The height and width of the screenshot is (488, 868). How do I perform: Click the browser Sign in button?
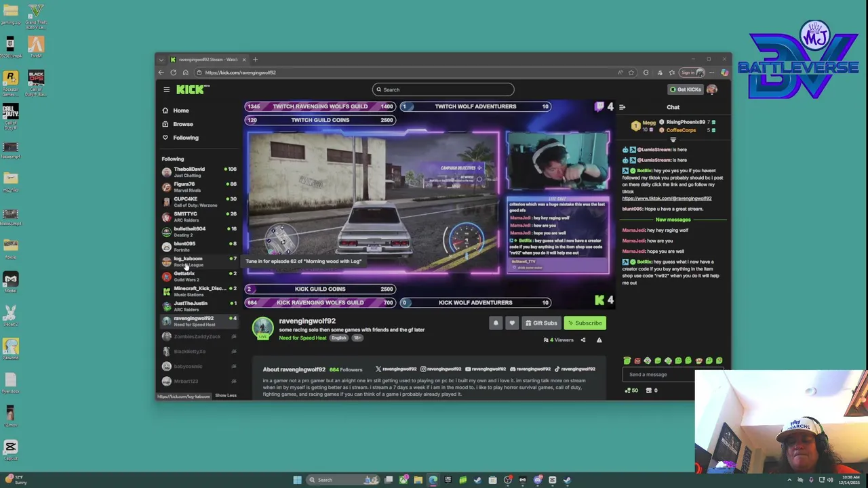[692, 73]
